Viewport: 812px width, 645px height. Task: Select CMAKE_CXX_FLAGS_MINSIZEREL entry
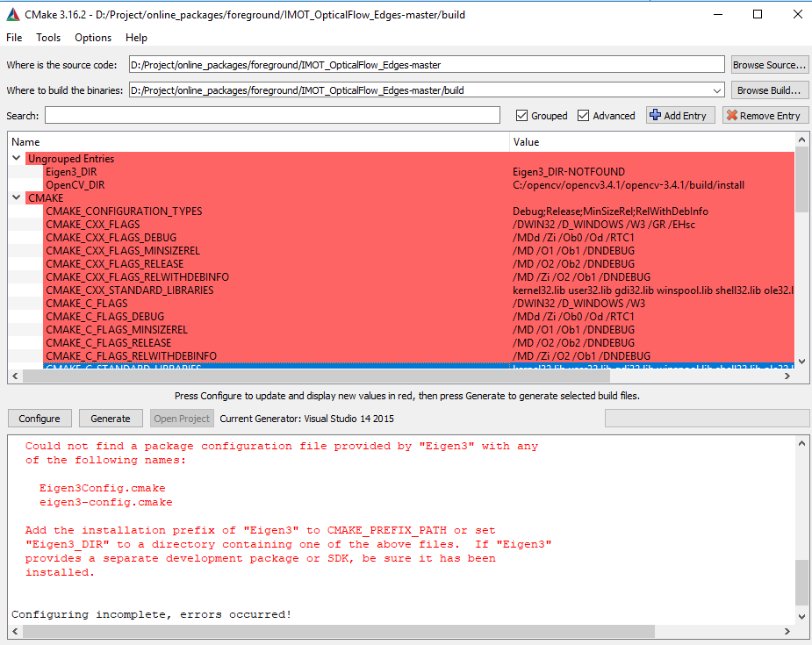(123, 251)
